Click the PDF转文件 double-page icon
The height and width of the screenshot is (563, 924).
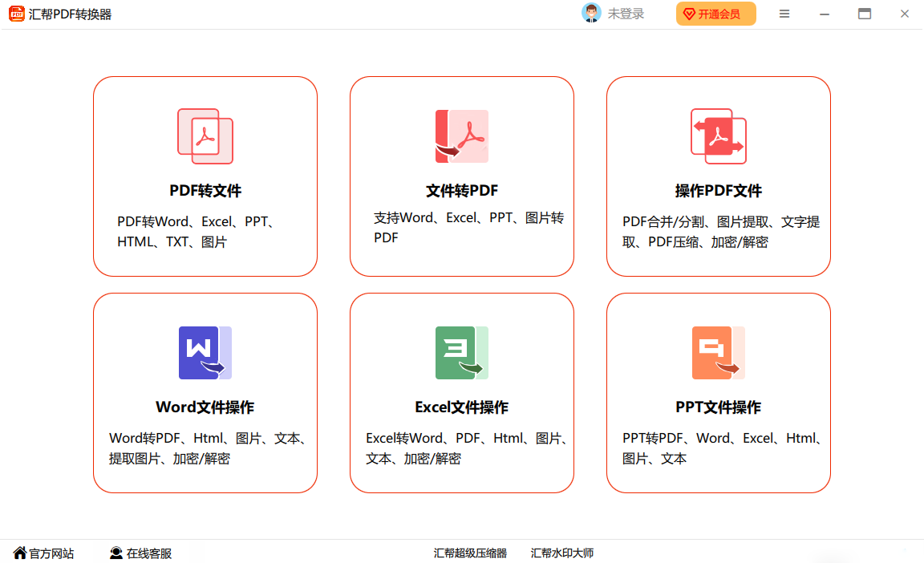pyautogui.click(x=205, y=136)
